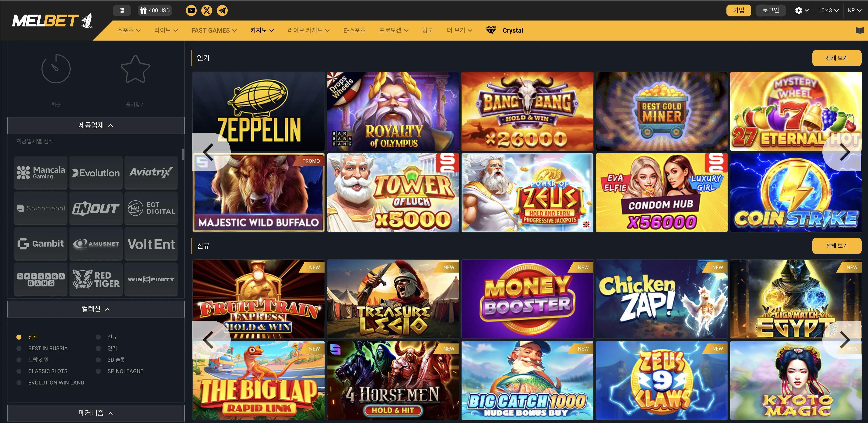This screenshot has width=868, height=423.
Task: Select the Red Tiger provider logo
Action: (x=96, y=279)
